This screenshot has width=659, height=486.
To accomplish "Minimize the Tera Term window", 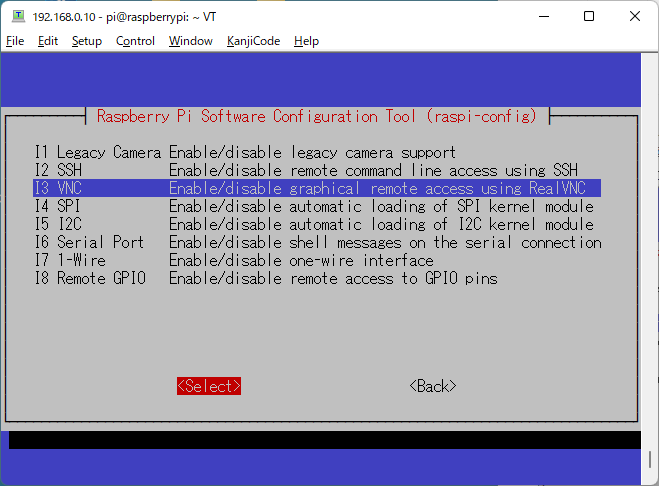I will [x=543, y=16].
